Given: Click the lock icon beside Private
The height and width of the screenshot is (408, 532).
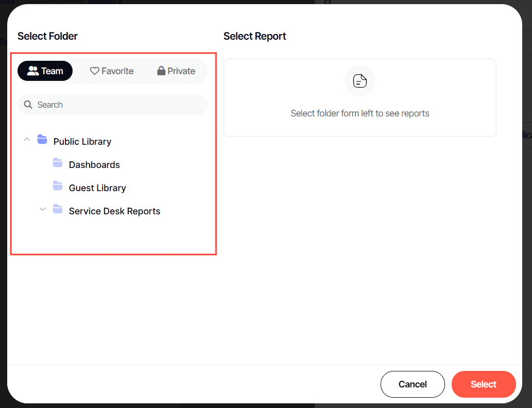Looking at the screenshot, I should [x=161, y=71].
